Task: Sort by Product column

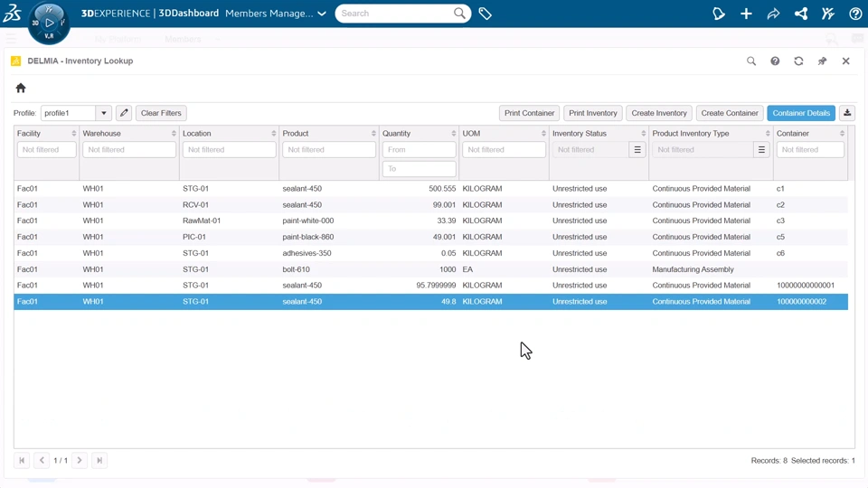Action: coord(373,134)
